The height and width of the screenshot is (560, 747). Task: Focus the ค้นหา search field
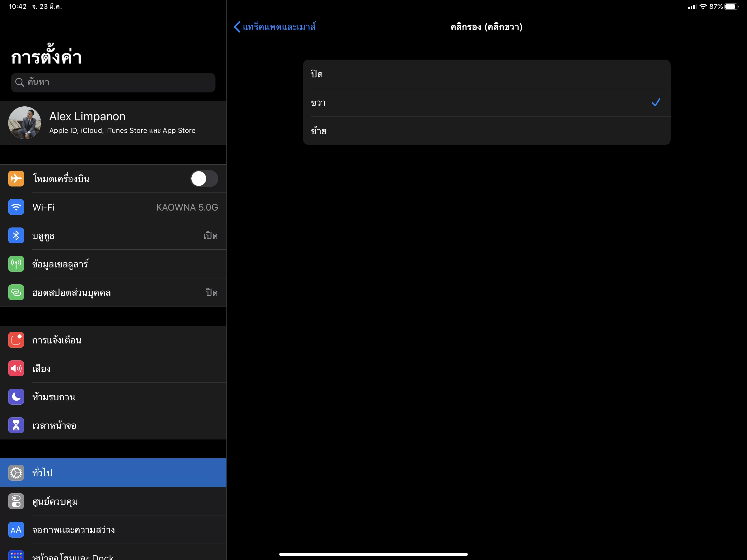[x=113, y=82]
